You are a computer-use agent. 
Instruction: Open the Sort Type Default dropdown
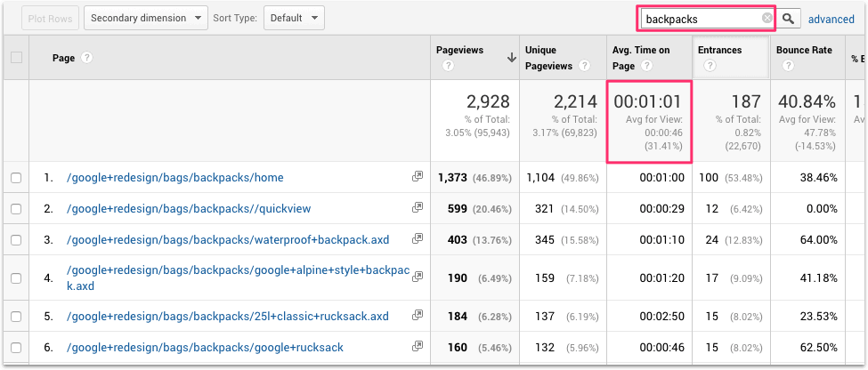[x=294, y=18]
